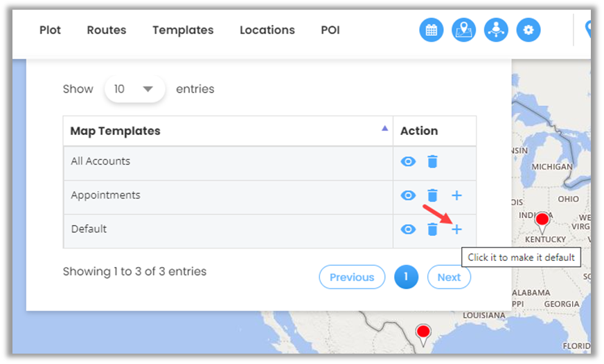This screenshot has width=604, height=364.
Task: Select the red map pin near Kentucky
Action: pyautogui.click(x=543, y=221)
